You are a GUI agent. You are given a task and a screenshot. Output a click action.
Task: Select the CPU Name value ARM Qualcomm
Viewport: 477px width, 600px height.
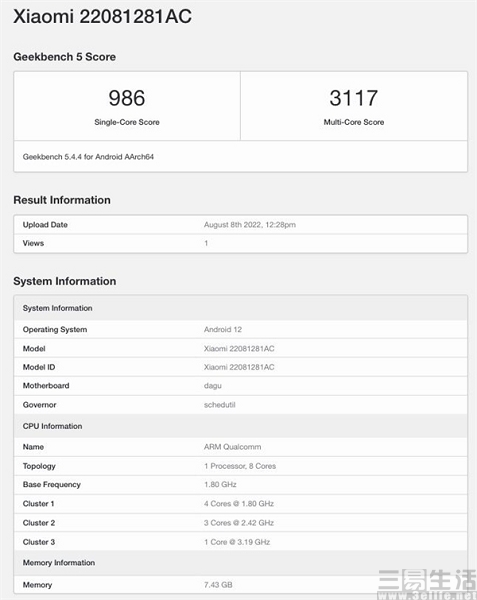click(233, 447)
